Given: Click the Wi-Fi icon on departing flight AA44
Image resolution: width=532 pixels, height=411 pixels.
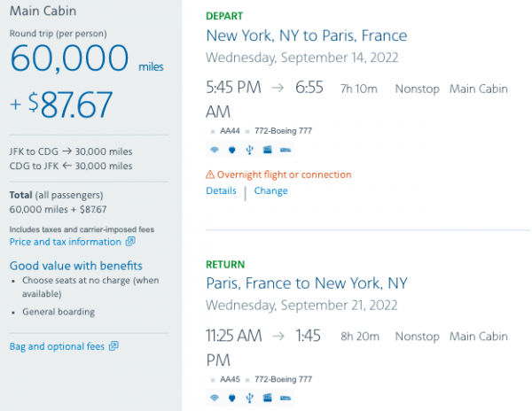Looking at the screenshot, I should tap(214, 149).
